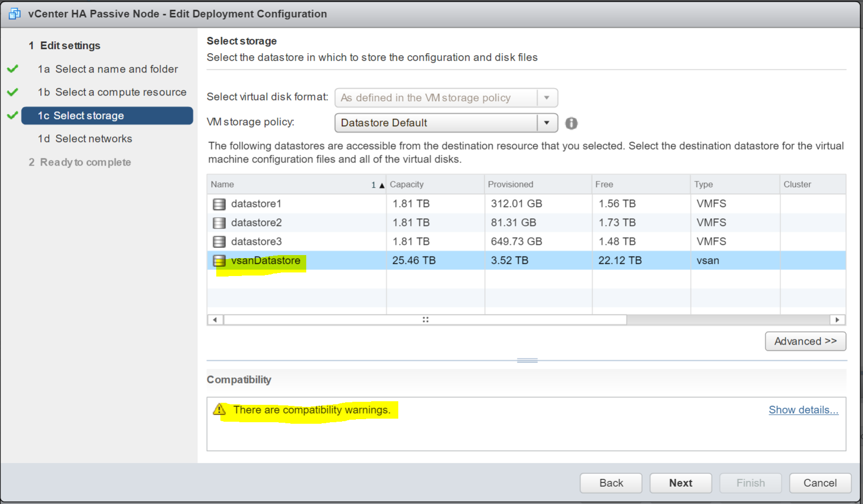Sort datastores by the Capacity column
Viewport: 863px width, 504px height.
pyautogui.click(x=436, y=184)
